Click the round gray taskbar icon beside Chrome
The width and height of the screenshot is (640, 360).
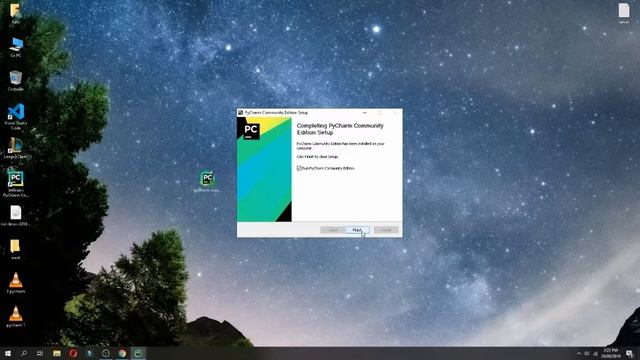point(106,353)
